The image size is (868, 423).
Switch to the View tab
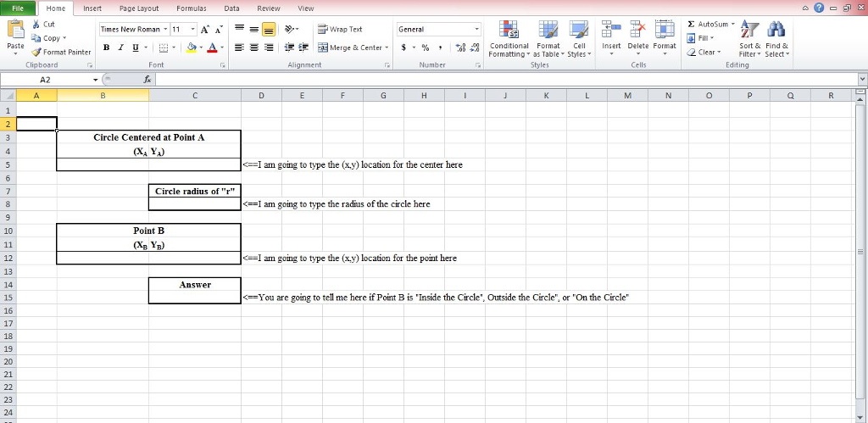click(x=305, y=8)
